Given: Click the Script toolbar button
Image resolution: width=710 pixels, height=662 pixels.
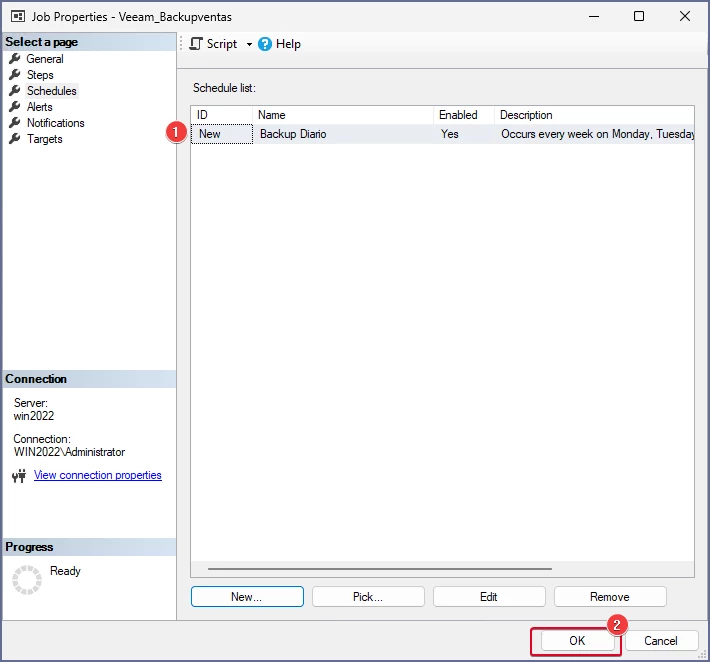Looking at the screenshot, I should 214,44.
